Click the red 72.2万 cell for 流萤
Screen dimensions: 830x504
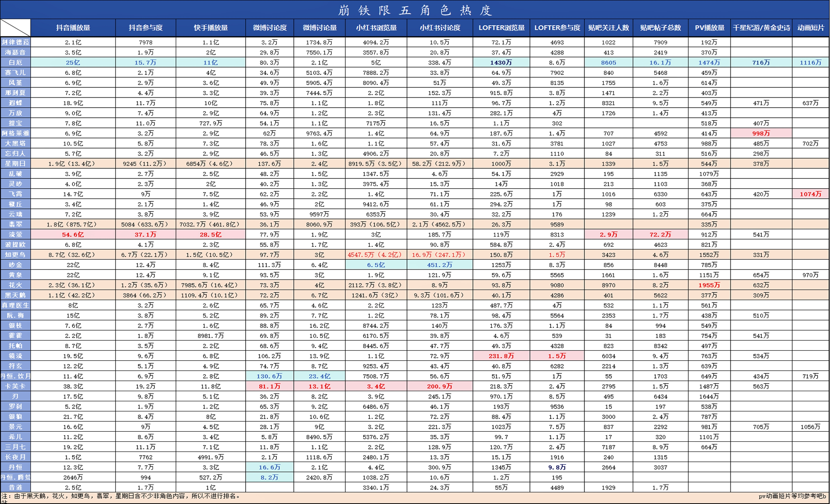(661, 234)
